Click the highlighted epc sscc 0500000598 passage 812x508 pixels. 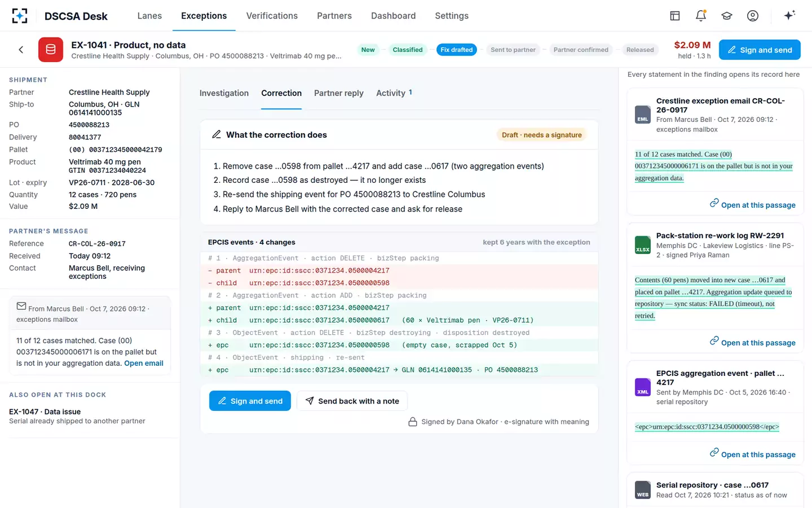(x=707, y=427)
